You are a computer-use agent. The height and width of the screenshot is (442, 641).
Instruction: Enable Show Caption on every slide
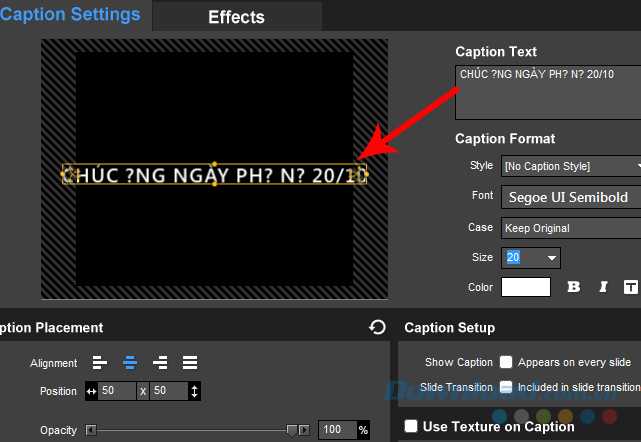pyautogui.click(x=507, y=362)
